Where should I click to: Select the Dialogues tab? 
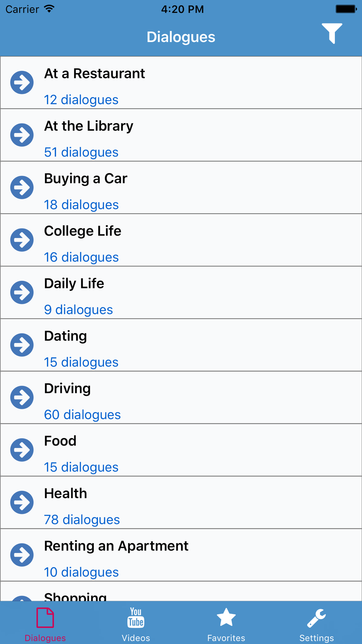click(x=45, y=624)
